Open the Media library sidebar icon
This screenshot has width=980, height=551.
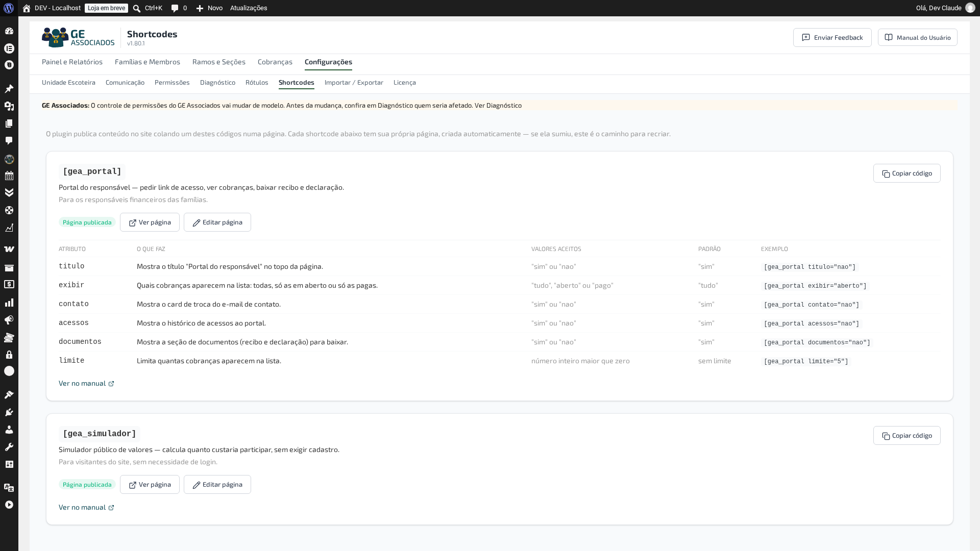[x=9, y=106]
